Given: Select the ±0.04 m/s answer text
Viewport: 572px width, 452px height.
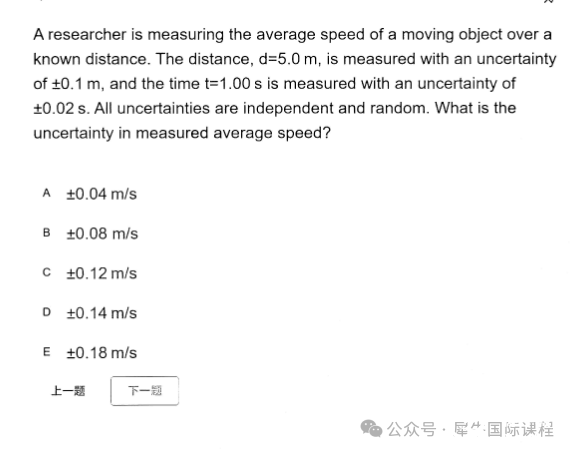Looking at the screenshot, I should coord(101,194).
